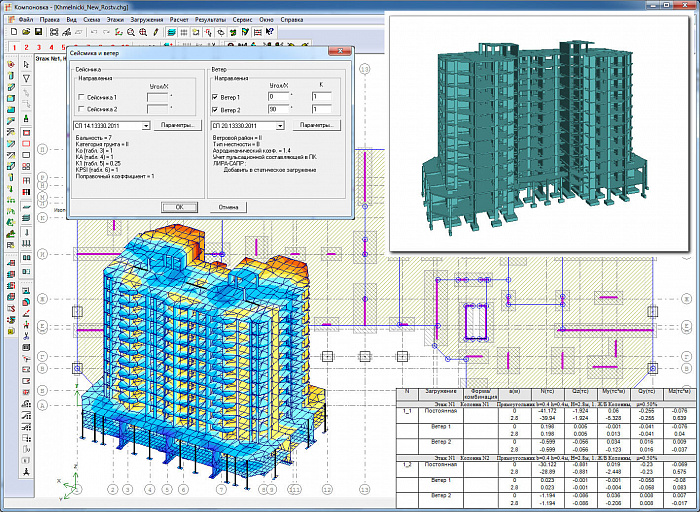Enable the Сейсмика 1 checkbox
Image resolution: width=700 pixels, height=512 pixels.
point(81,97)
